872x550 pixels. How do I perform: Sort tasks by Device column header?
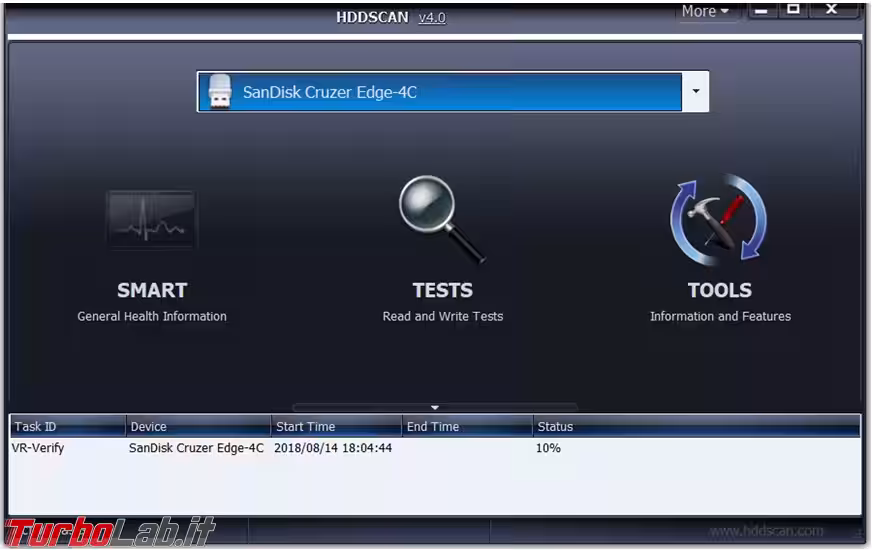pyautogui.click(x=198, y=427)
